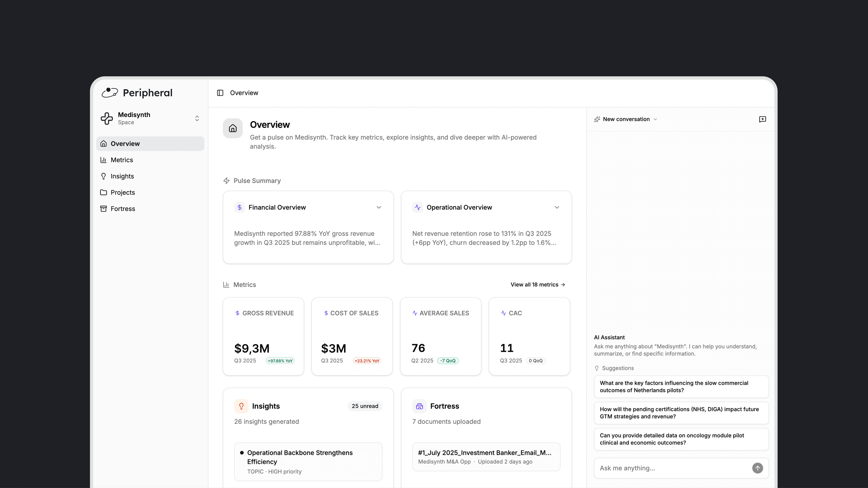Send message with the arrow-up button
The image size is (868, 488).
tap(757, 468)
